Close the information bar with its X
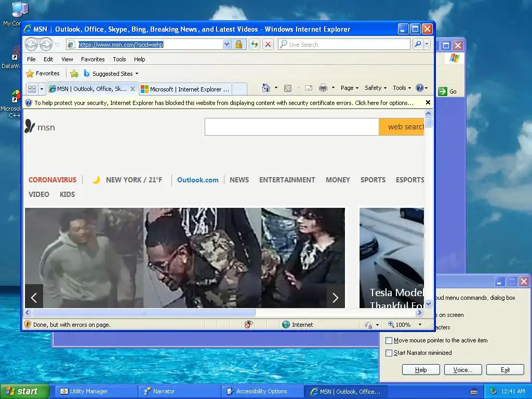Screen dimensions: 532x399 point(428,102)
